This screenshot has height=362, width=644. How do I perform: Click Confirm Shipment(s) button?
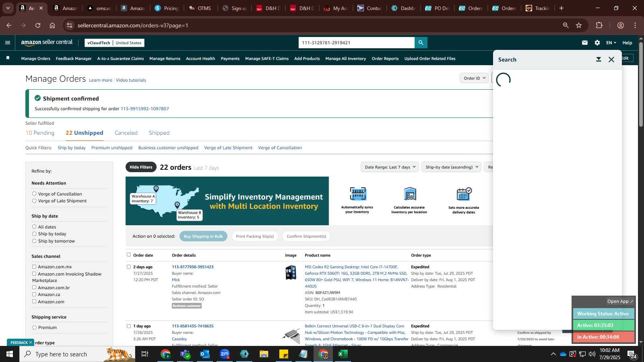(x=306, y=236)
